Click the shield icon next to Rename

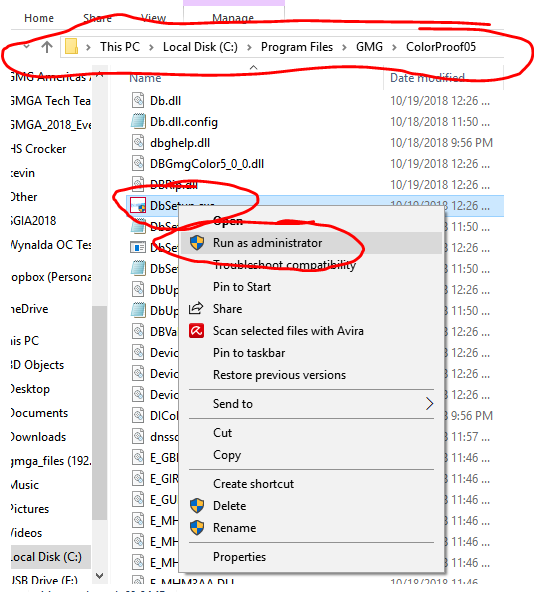click(197, 527)
